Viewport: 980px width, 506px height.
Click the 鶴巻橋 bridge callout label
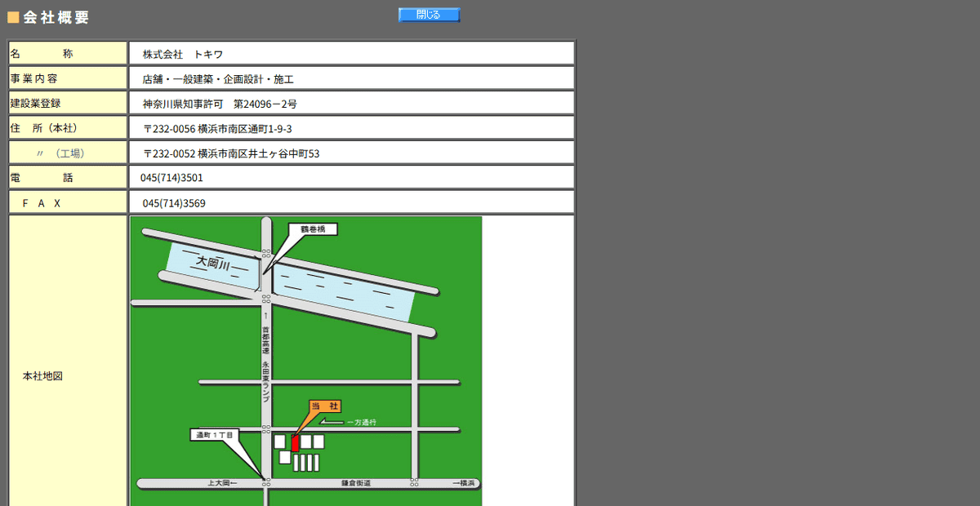pos(313,229)
